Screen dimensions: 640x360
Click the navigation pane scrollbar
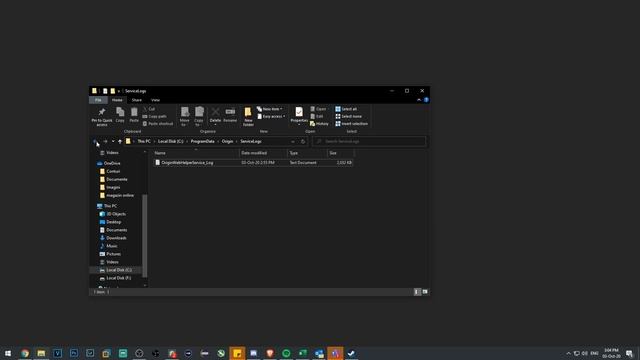point(144,236)
